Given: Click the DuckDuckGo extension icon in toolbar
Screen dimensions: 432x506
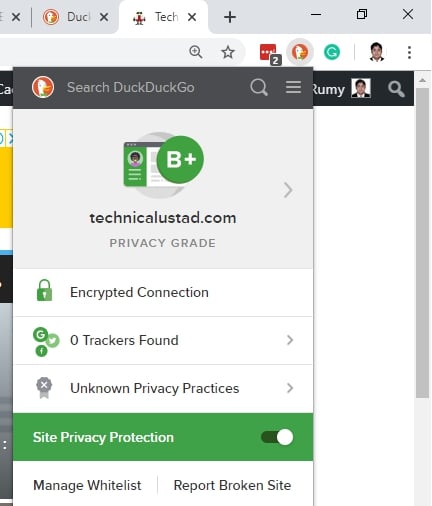Looking at the screenshot, I should tap(300, 52).
